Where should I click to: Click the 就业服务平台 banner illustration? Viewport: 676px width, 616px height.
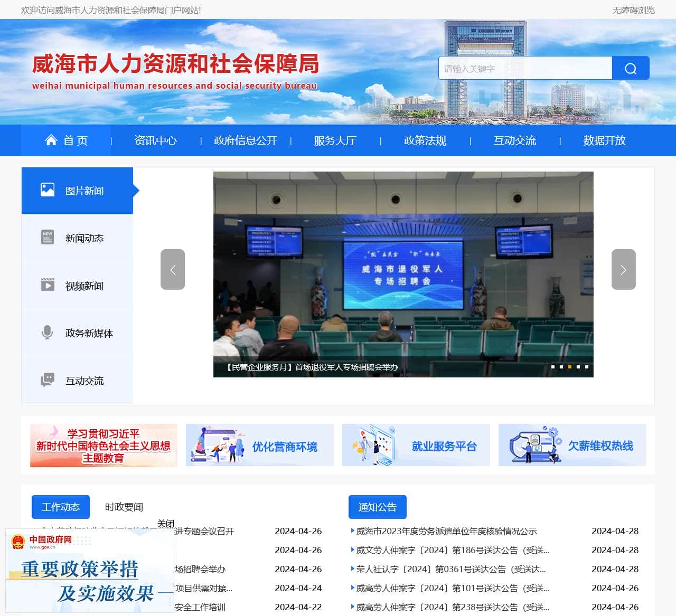[374, 445]
